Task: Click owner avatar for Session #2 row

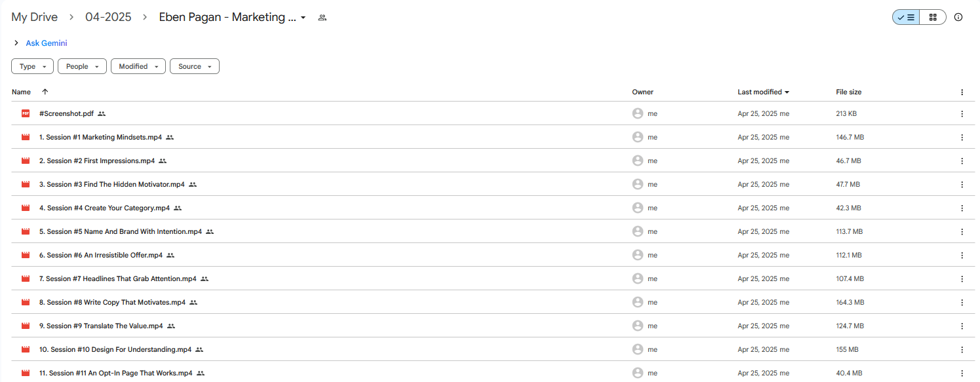Action: [637, 161]
